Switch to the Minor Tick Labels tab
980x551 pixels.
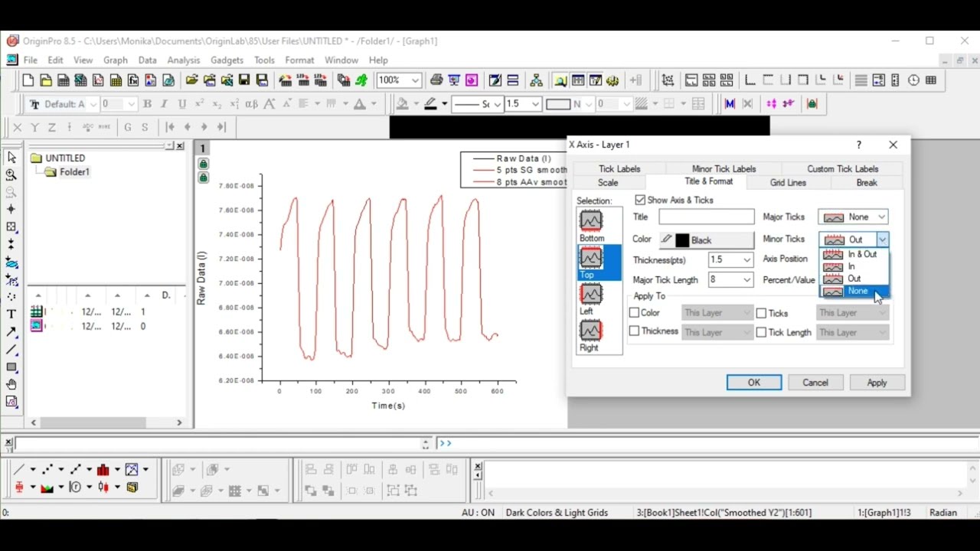(724, 169)
